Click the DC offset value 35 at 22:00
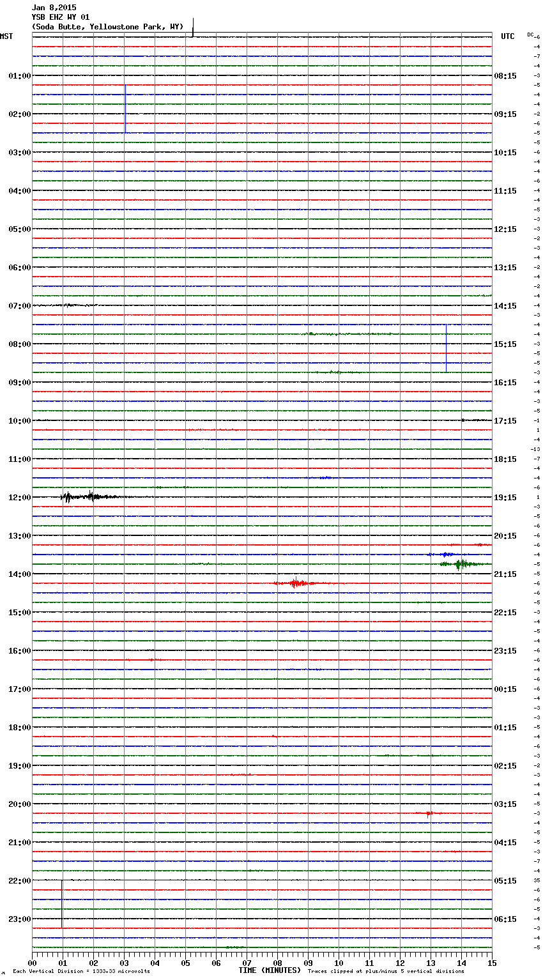Image resolution: width=543 pixels, height=980 pixels. tap(537, 880)
